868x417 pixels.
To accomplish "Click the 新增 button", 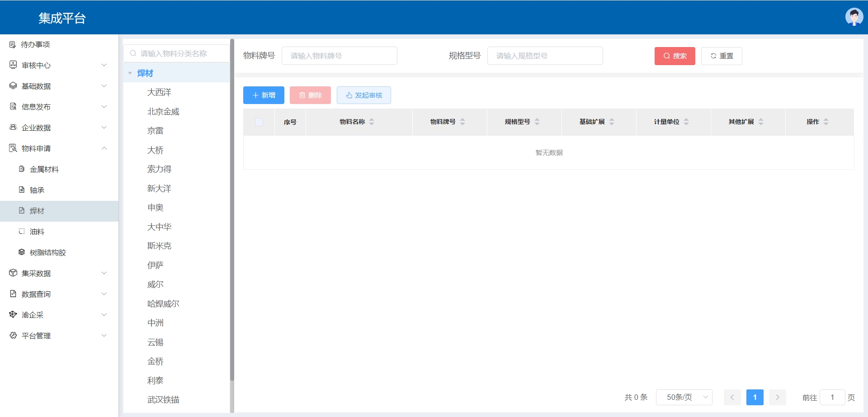I will point(264,95).
